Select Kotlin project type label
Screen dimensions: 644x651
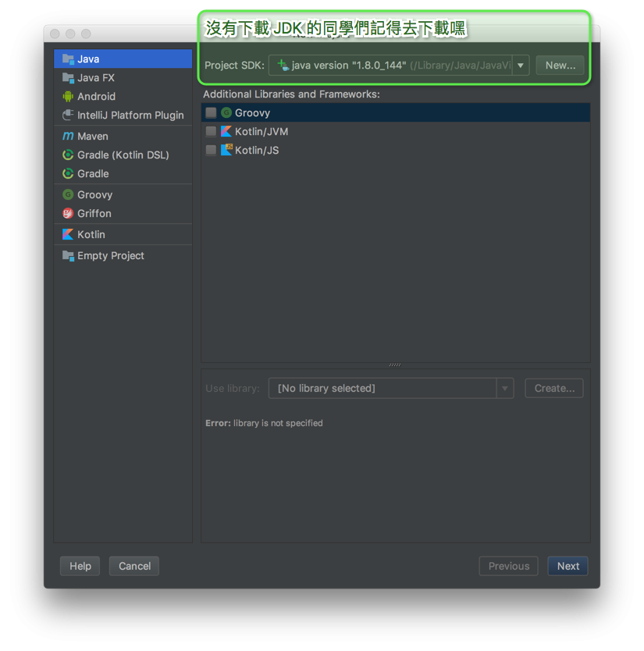click(x=91, y=234)
